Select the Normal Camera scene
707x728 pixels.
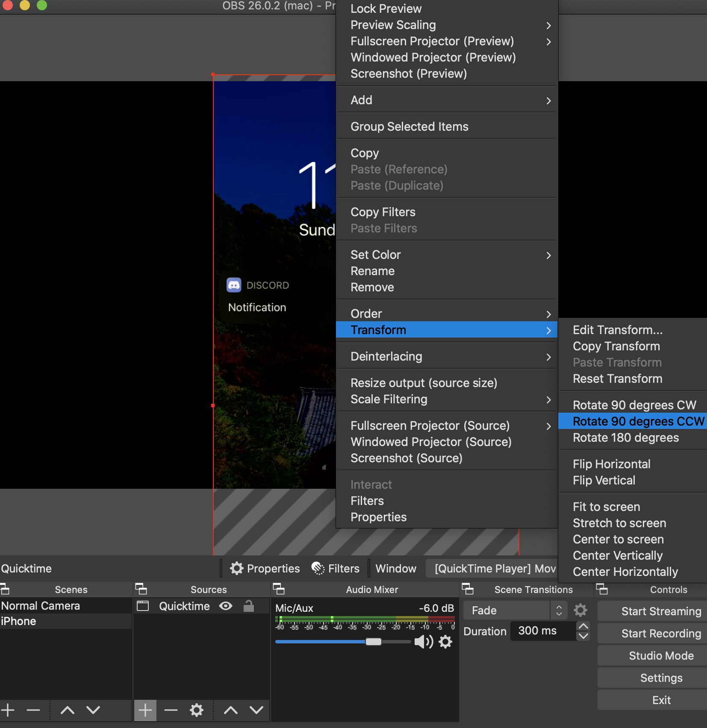click(x=66, y=606)
